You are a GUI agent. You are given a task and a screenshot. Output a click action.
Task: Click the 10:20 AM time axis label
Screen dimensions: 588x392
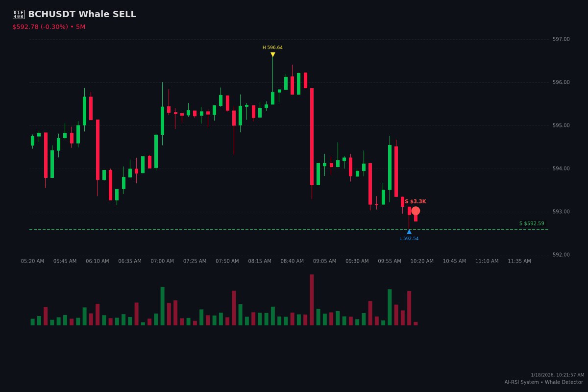click(422, 261)
